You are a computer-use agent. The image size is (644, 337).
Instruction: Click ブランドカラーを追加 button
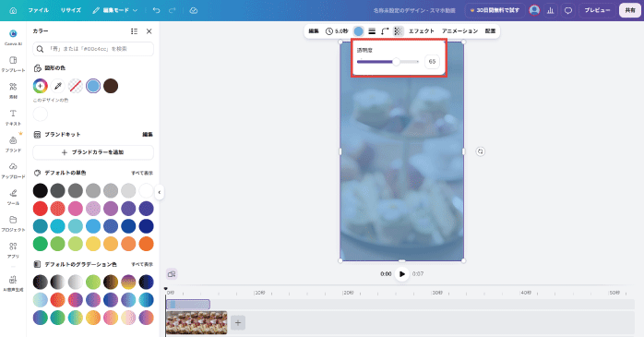tap(93, 152)
